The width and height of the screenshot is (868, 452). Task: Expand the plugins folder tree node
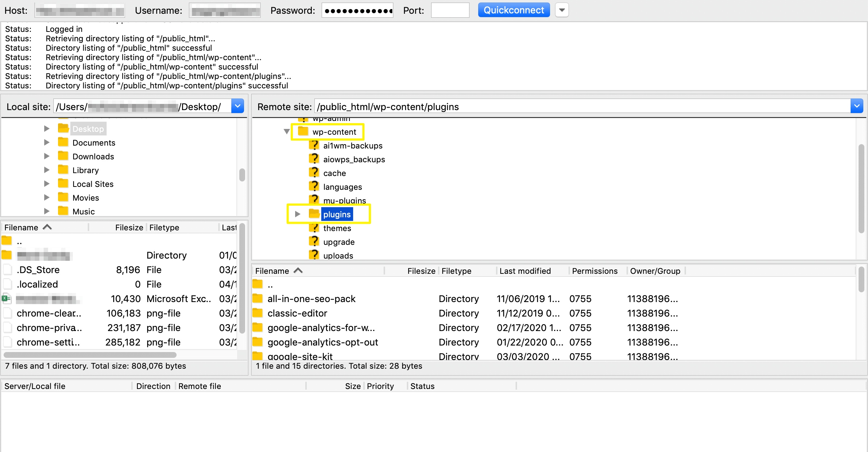297,214
